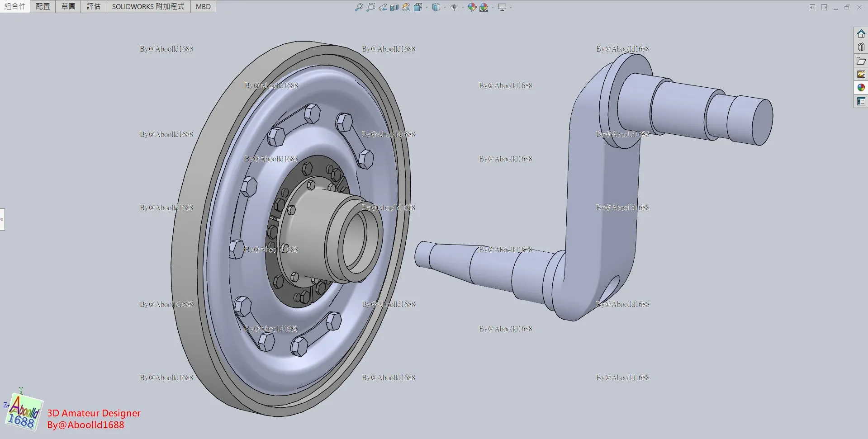This screenshot has width=868, height=439.
Task: Expand the View Settings dropdown arrow
Action: (511, 7)
